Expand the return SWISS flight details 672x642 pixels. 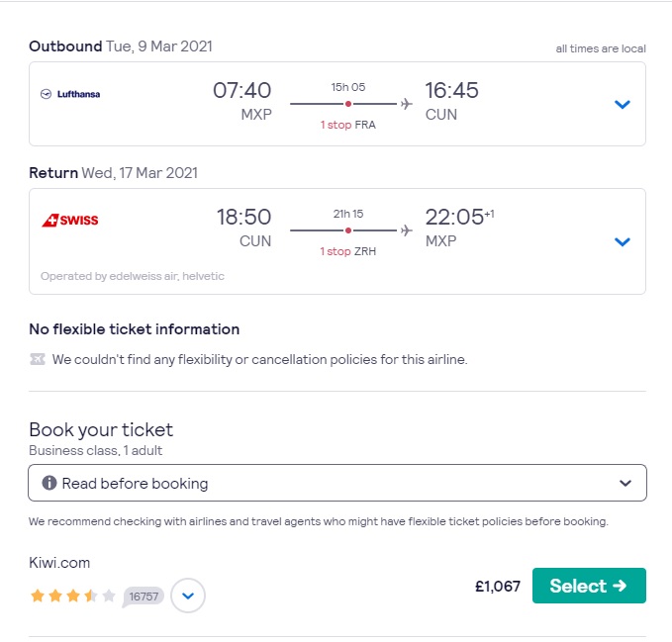tap(622, 242)
